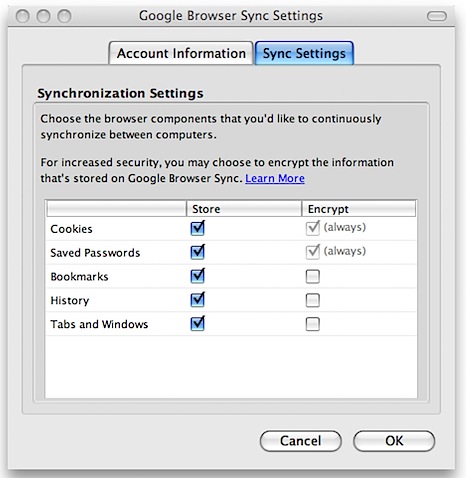Viewport: 466px width, 478px height.
Task: Toggle the History Store checkbox
Action: pyautogui.click(x=198, y=300)
